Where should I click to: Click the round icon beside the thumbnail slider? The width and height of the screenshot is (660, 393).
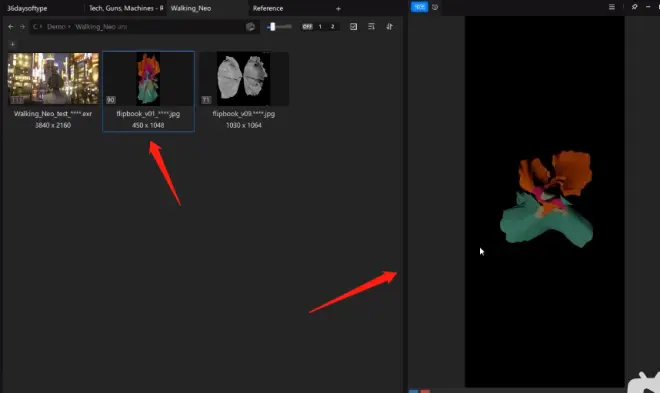point(250,27)
